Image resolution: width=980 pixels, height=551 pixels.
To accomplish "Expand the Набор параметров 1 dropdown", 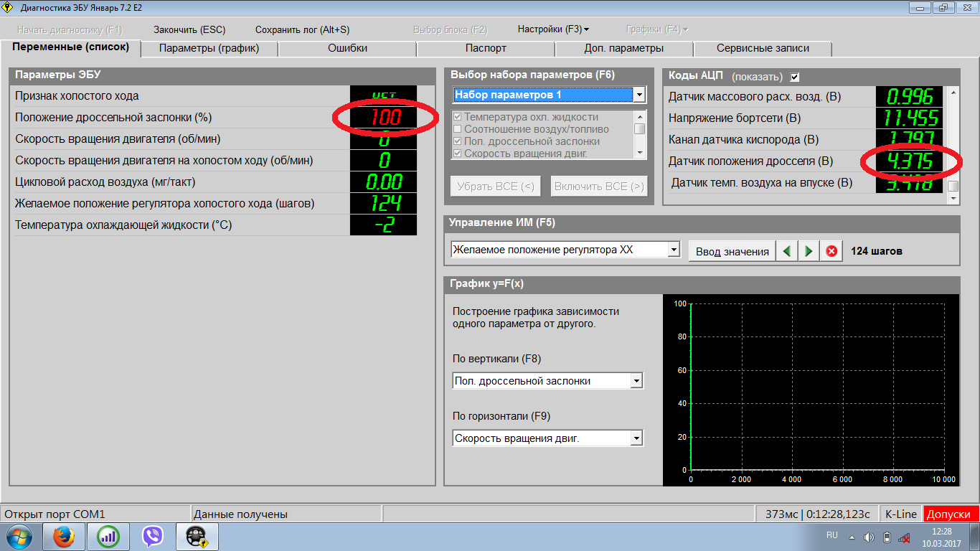I will click(639, 95).
